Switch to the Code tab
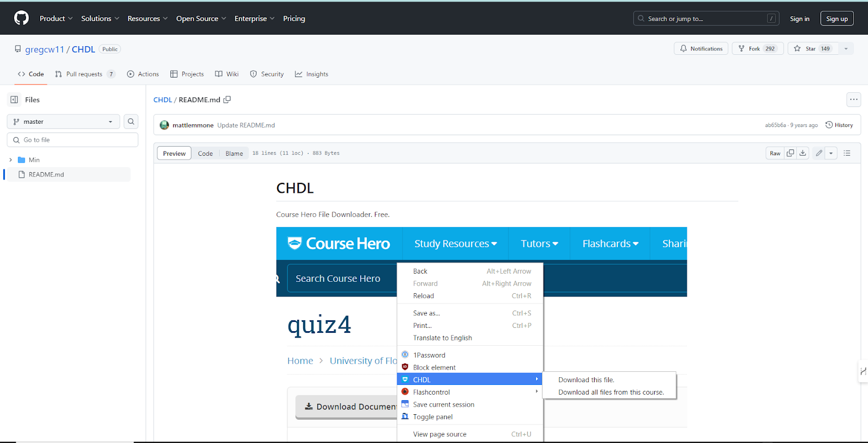The image size is (868, 443). click(x=31, y=74)
